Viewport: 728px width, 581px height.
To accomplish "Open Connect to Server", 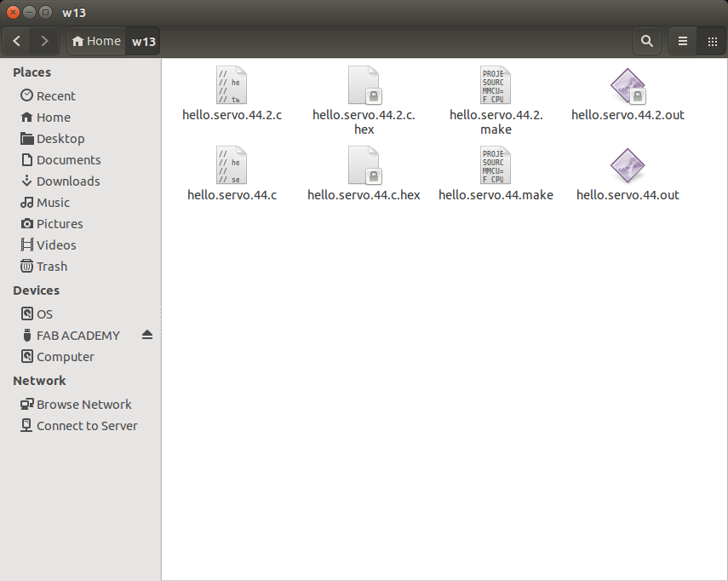I will click(80, 426).
